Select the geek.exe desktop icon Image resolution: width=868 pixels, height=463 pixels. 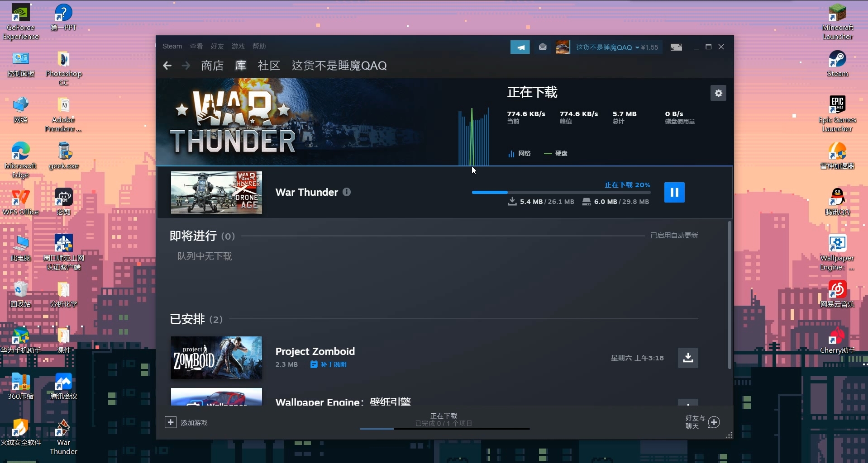pyautogui.click(x=64, y=156)
